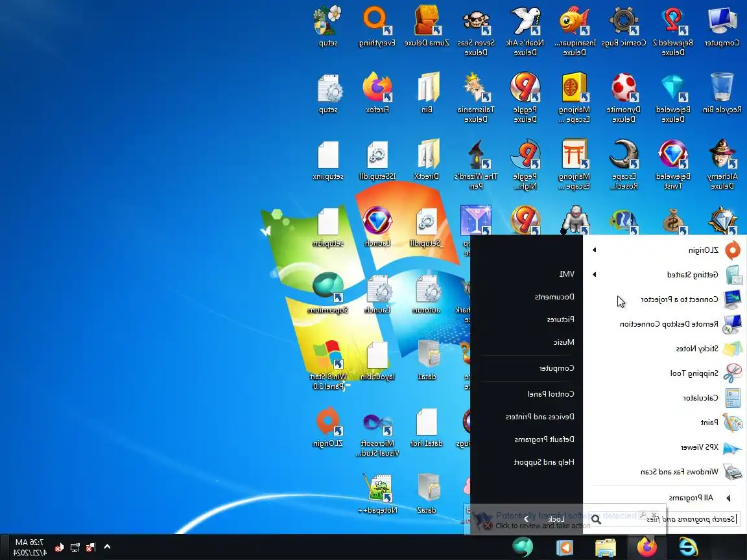The width and height of the screenshot is (747, 560).
Task: Select the Alchemy Deluxe wizard icon
Action: [722, 165]
